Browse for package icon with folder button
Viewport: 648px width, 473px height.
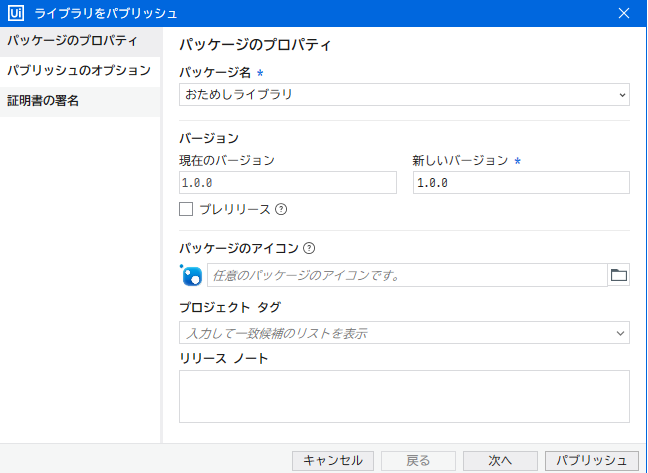[x=619, y=275]
